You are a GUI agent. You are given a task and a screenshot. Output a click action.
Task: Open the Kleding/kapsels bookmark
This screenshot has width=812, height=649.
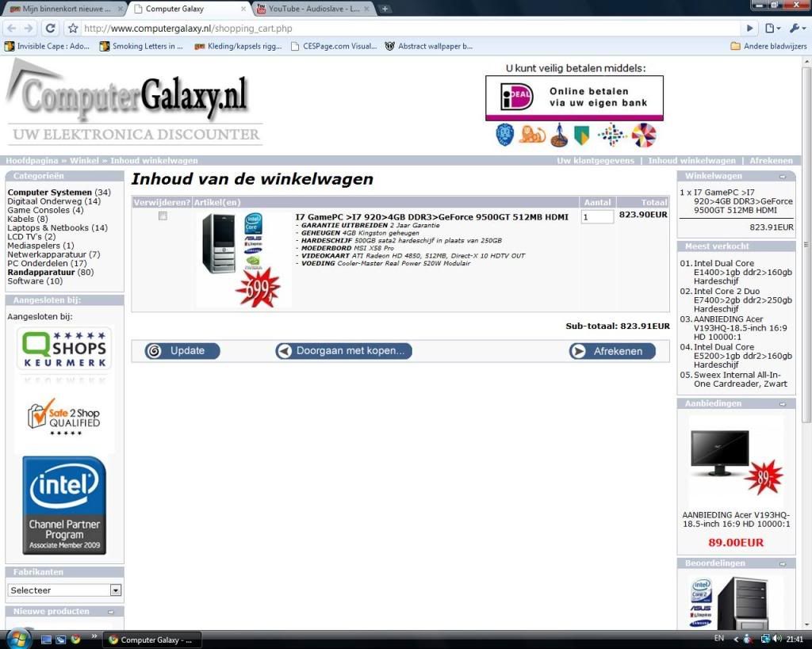(238, 46)
